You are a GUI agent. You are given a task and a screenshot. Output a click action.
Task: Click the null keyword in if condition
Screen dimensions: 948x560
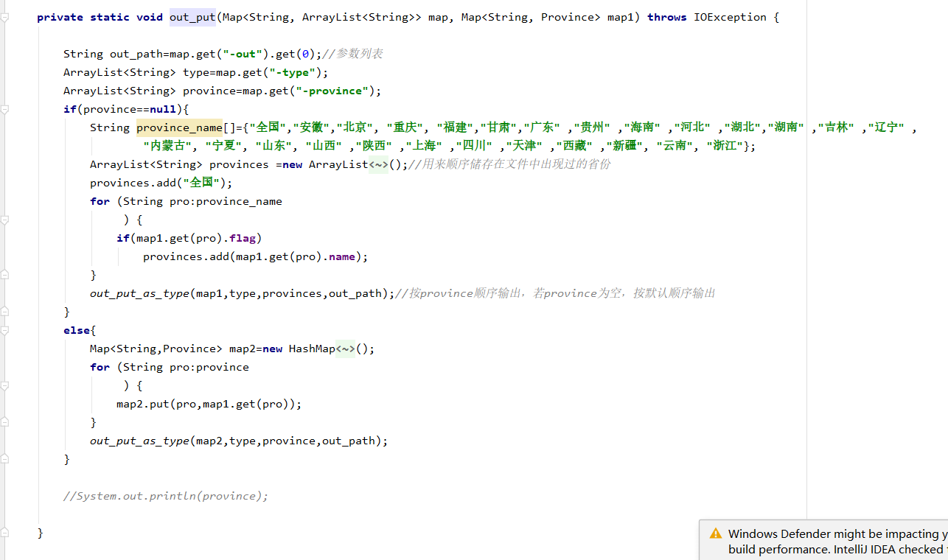162,109
